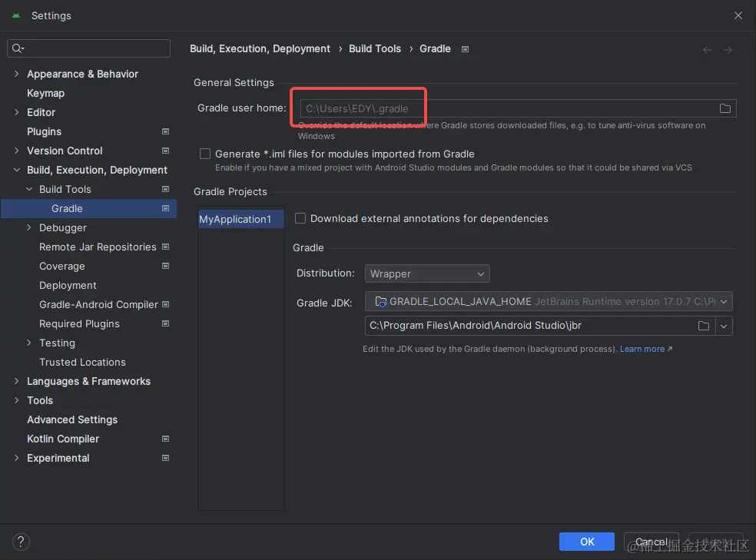Screen dimensions: 756x560
Task: Click Build Tools in the breadcrumb
Action: pyautogui.click(x=375, y=48)
